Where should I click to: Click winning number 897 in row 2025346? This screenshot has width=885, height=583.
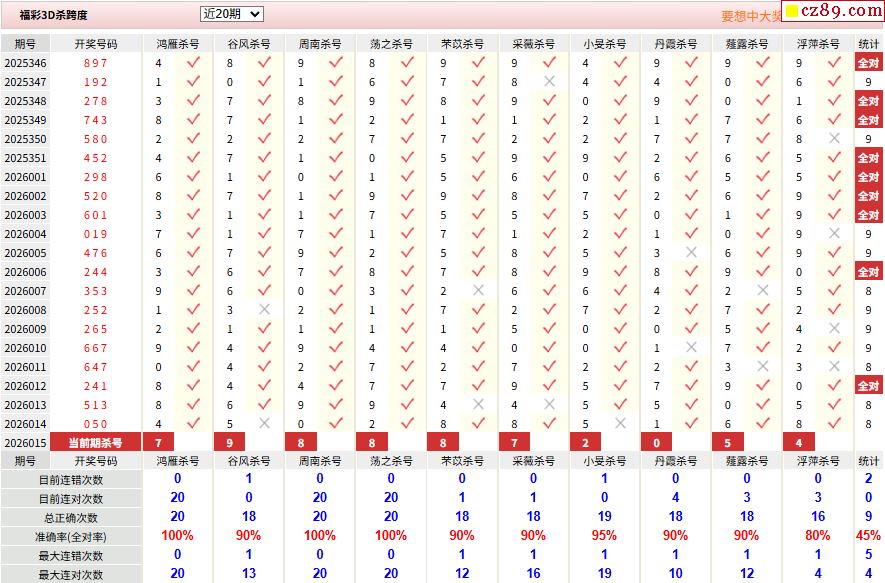click(x=95, y=63)
